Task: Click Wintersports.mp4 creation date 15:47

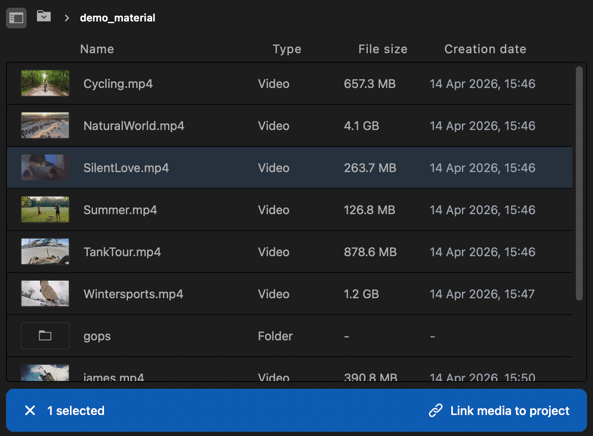Action: 482,294
